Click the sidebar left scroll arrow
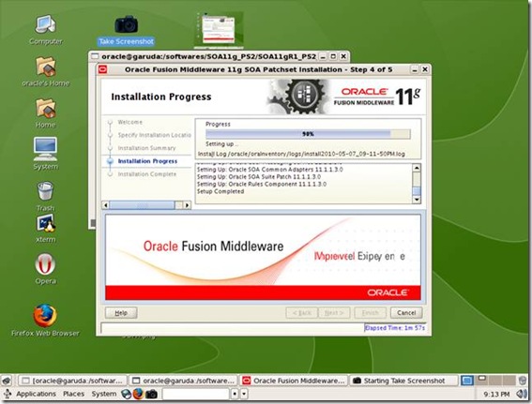This screenshot has width=532, height=404. [105, 205]
